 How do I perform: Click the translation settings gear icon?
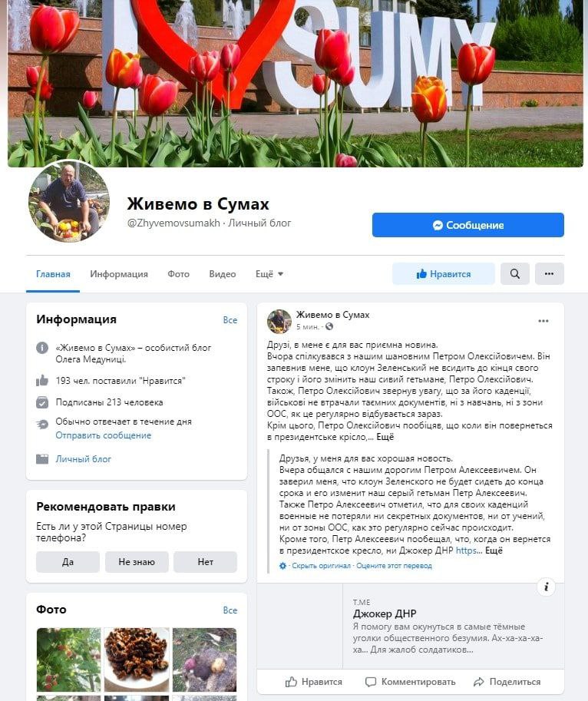[x=282, y=566]
